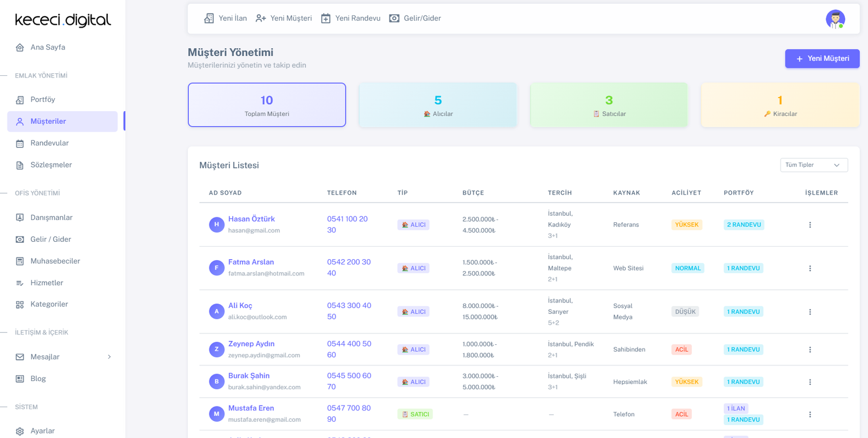Select the Satıcılar stat card
868x438 pixels.
pyautogui.click(x=609, y=105)
